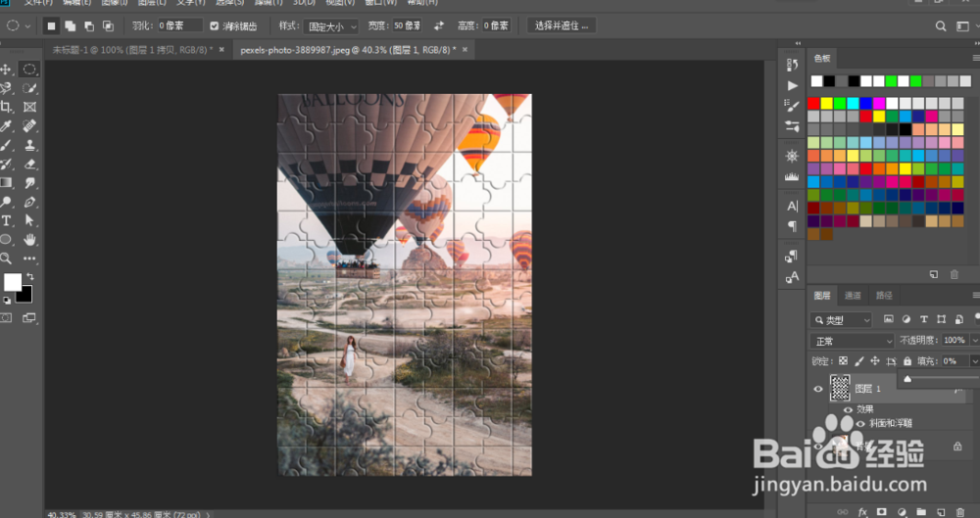This screenshot has width=980, height=518.
Task: Select the Gradient tool
Action: click(x=6, y=183)
